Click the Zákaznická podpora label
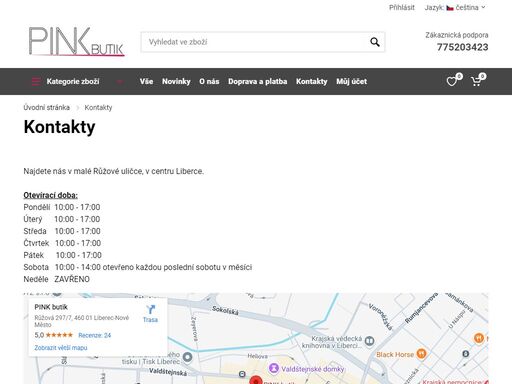 tap(457, 35)
